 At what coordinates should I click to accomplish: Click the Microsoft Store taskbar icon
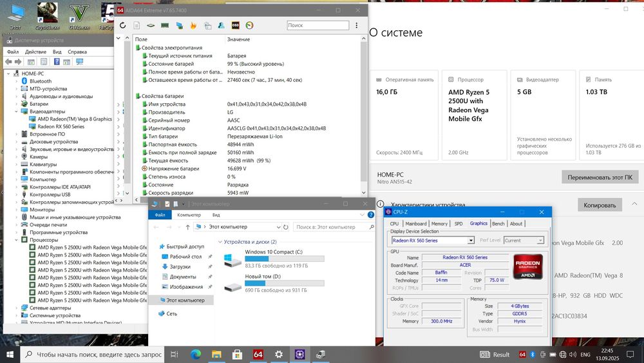click(x=237, y=354)
